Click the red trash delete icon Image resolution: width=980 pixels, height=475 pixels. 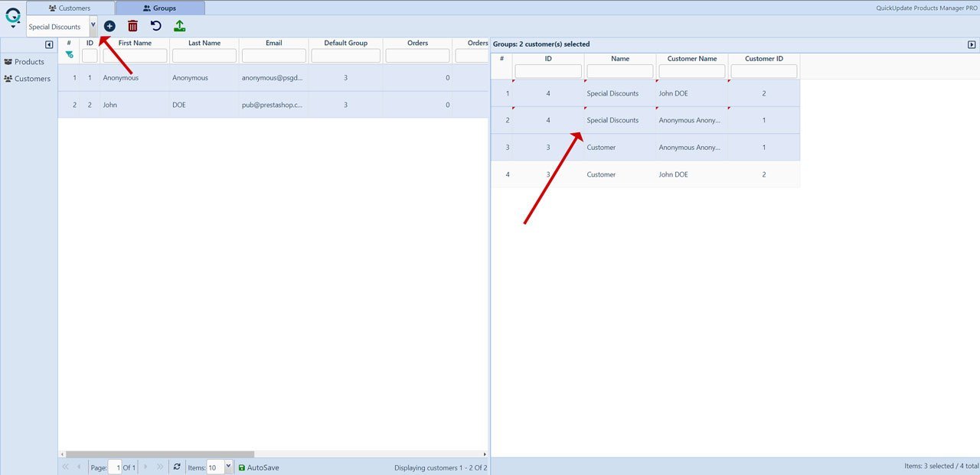click(x=132, y=26)
